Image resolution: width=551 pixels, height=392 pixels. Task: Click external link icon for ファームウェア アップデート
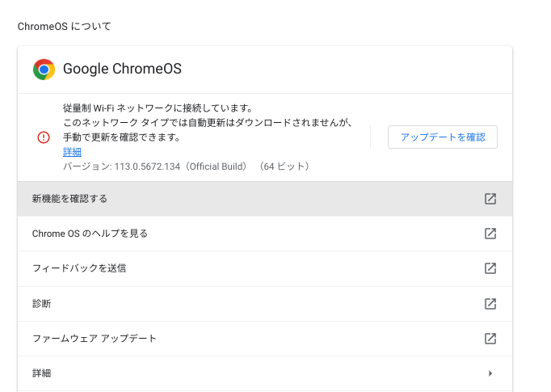click(x=490, y=339)
